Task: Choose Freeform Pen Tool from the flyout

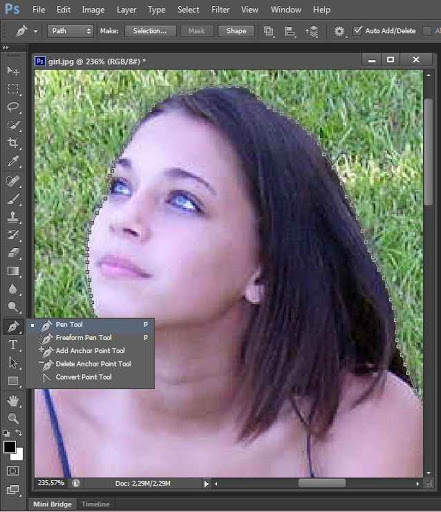Action: click(x=90, y=338)
